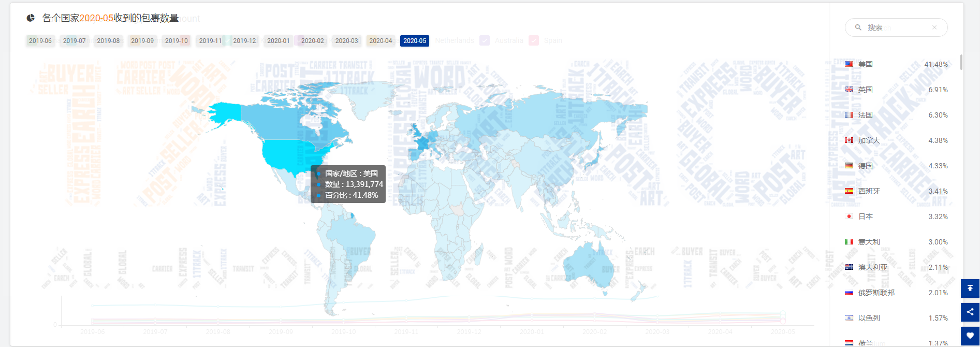Click the Israeli flag next to 以色列
980x347 pixels.
[849, 318]
